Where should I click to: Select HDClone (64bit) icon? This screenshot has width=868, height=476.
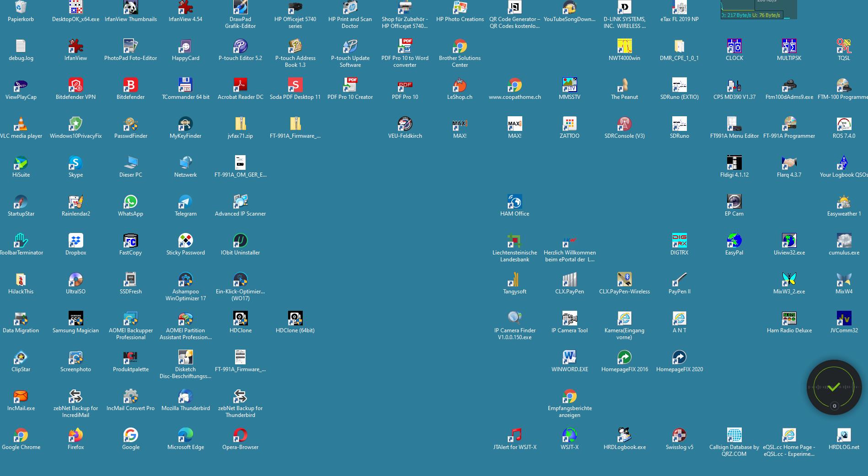(295, 319)
